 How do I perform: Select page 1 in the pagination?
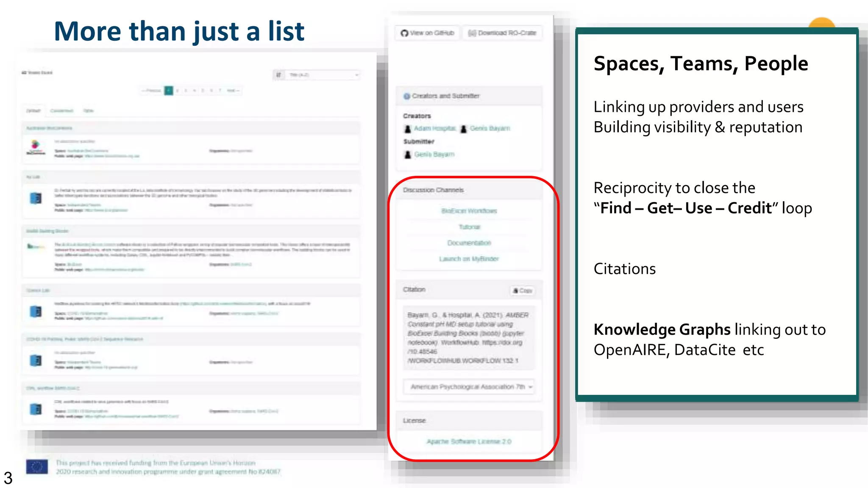click(x=169, y=91)
